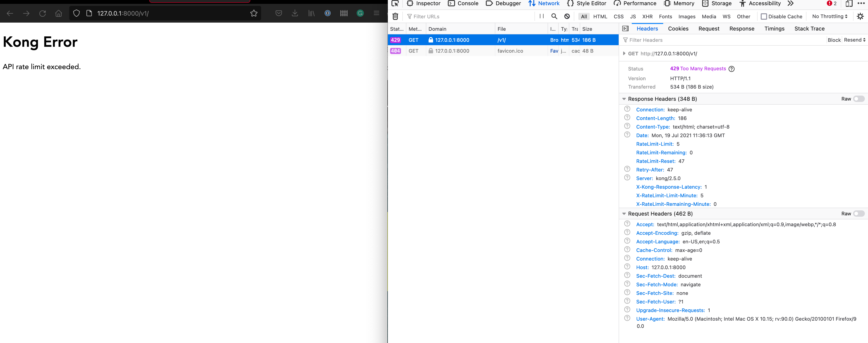Image resolution: width=868 pixels, height=343 pixels.
Task: Switch to the Timings tab
Action: tap(774, 29)
